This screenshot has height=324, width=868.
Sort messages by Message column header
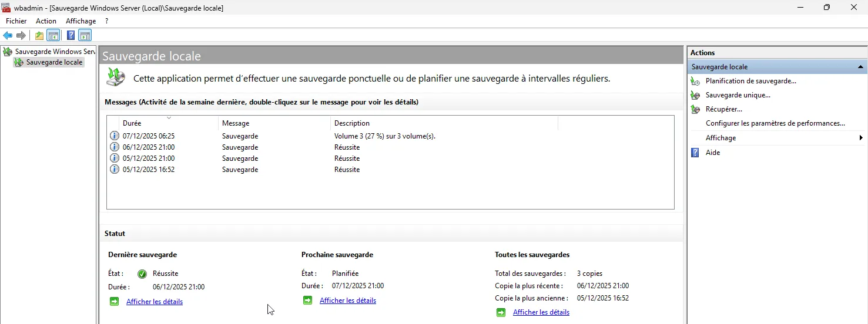[x=274, y=123]
